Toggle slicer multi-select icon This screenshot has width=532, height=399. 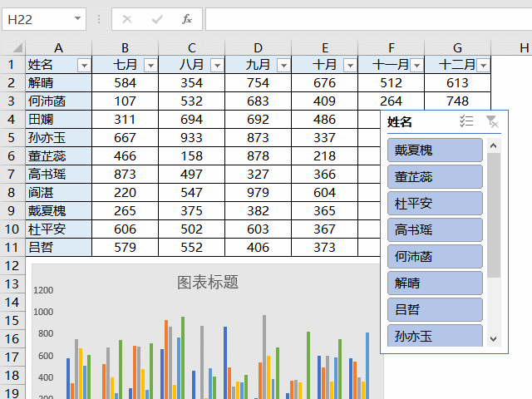pos(466,121)
